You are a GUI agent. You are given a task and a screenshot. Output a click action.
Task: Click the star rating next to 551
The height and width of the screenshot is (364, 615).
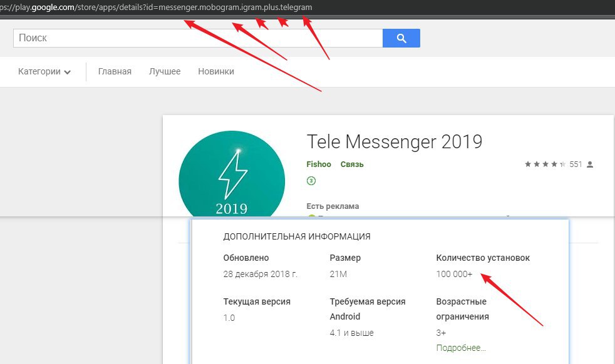pos(545,164)
